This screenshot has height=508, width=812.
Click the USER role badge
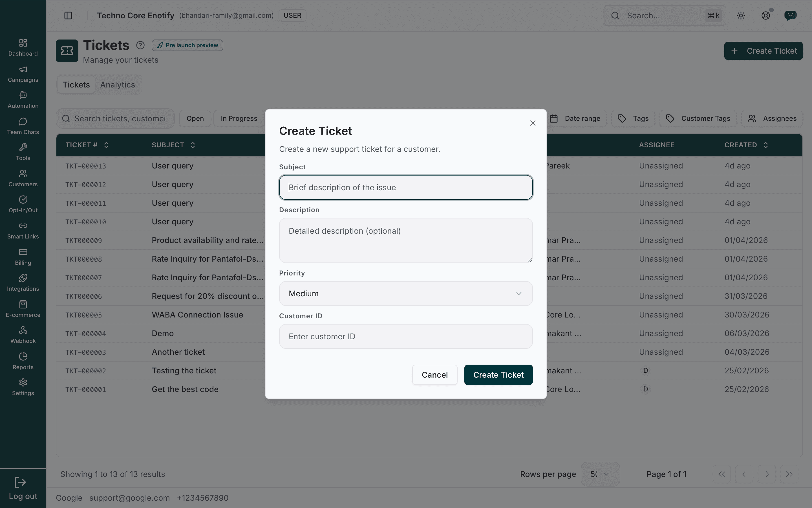pyautogui.click(x=292, y=16)
